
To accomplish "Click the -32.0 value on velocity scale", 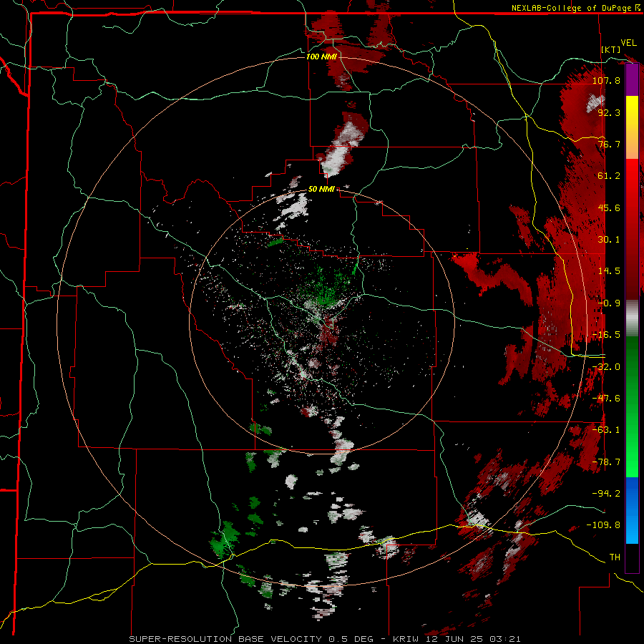I will tap(606, 367).
